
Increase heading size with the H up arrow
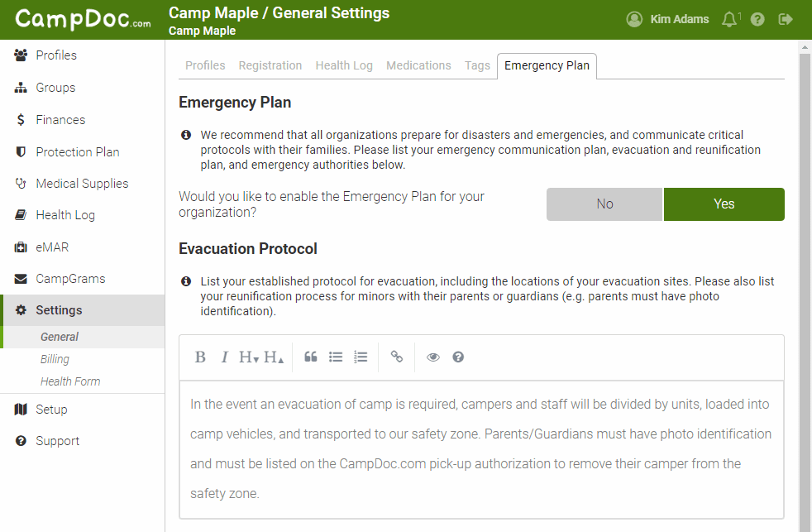click(274, 357)
